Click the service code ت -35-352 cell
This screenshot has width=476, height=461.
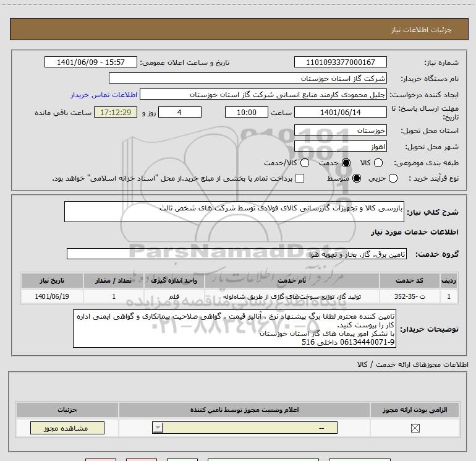click(x=409, y=296)
